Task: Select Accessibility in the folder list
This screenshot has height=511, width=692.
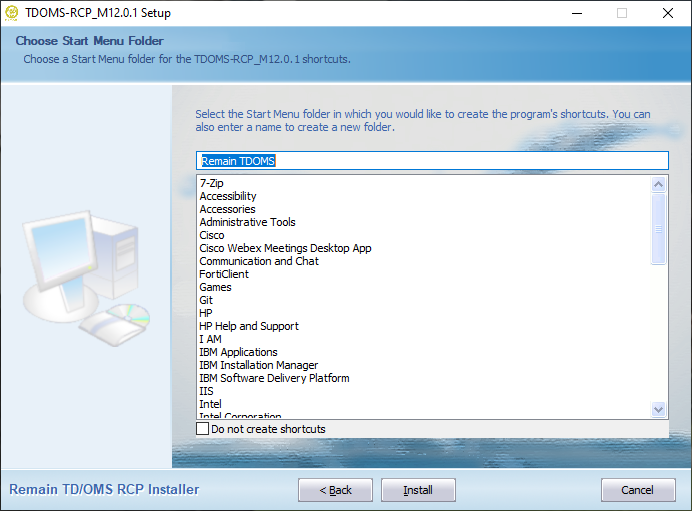Action: 228,196
